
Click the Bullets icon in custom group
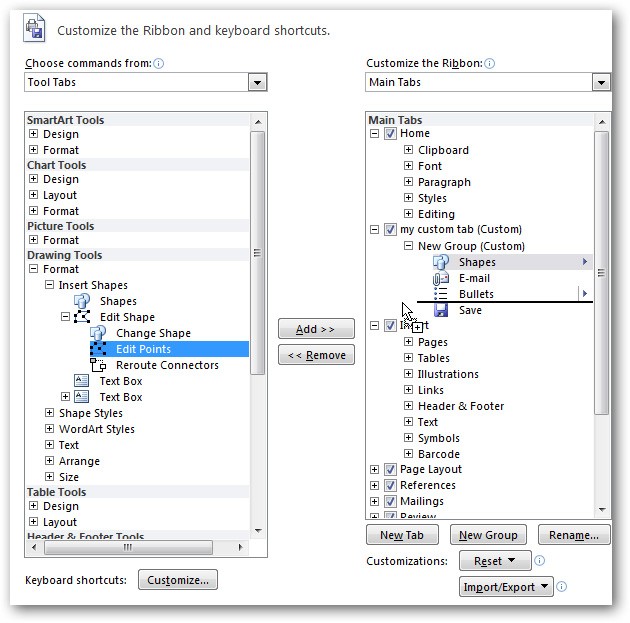click(441, 294)
